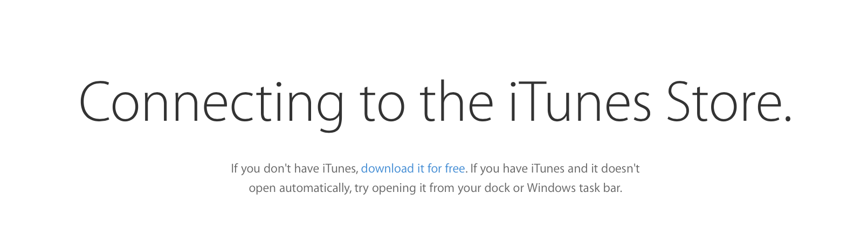
Task: Click the word "iTunes" in the large headline
Action: pos(580,102)
